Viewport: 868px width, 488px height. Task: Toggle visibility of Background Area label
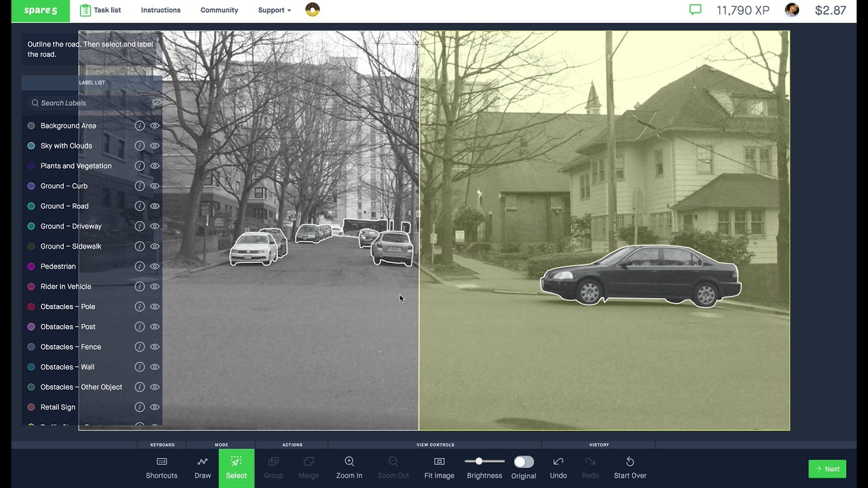click(155, 125)
